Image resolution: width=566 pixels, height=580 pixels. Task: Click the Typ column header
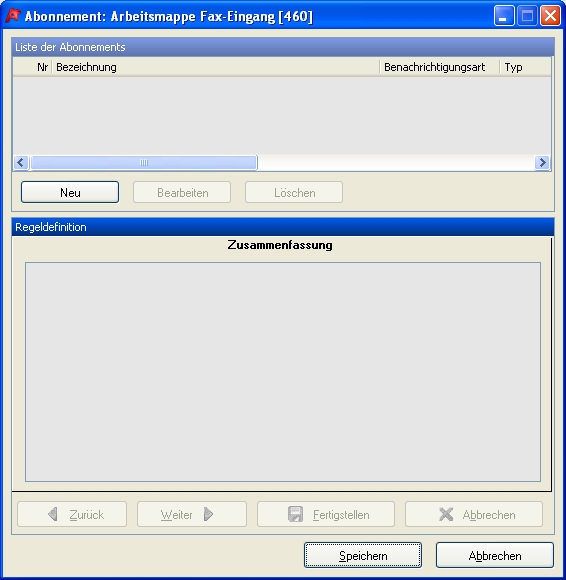coord(525,67)
